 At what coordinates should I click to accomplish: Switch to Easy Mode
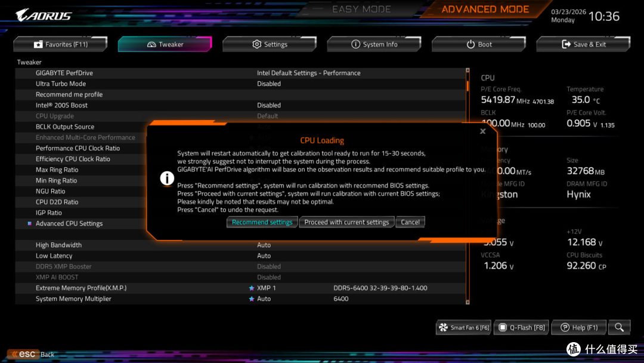[x=361, y=9]
